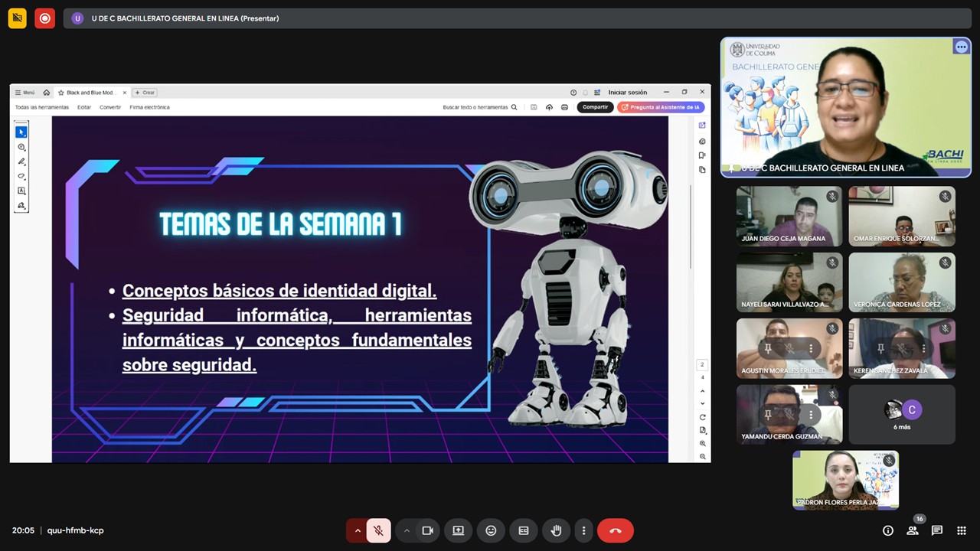Open the chat panel
Image resolution: width=980 pixels, height=551 pixels.
(936, 530)
